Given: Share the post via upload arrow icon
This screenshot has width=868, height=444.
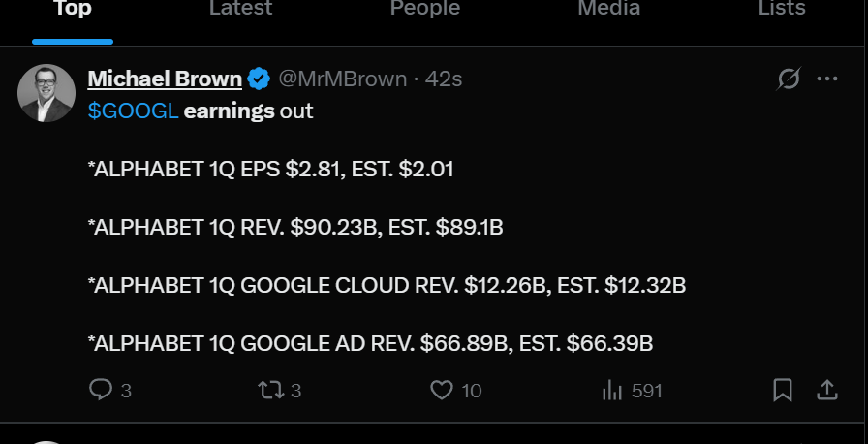Looking at the screenshot, I should (827, 390).
